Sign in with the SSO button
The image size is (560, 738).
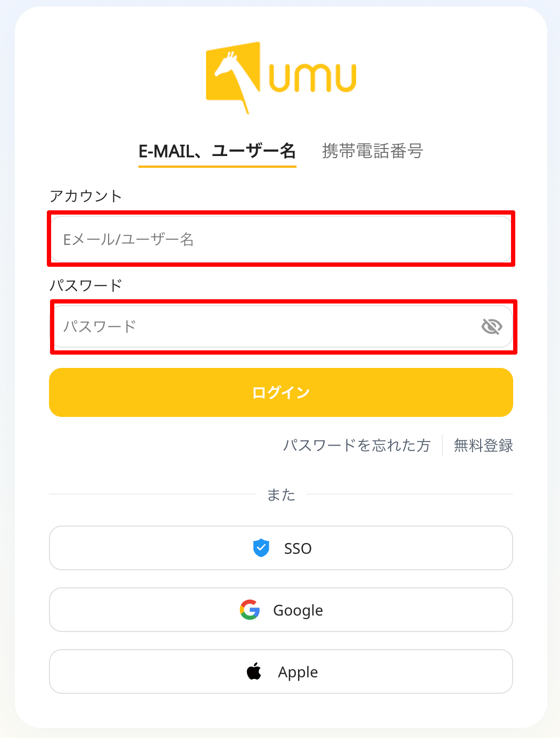pos(281,548)
